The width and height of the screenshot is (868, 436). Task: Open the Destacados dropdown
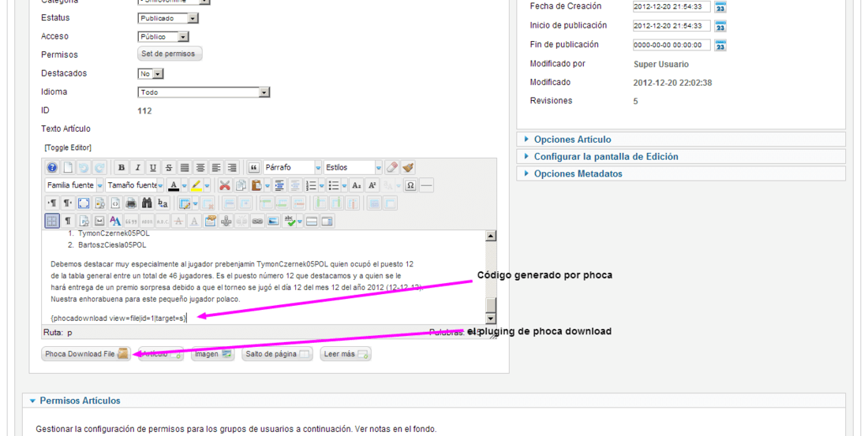pos(150,73)
